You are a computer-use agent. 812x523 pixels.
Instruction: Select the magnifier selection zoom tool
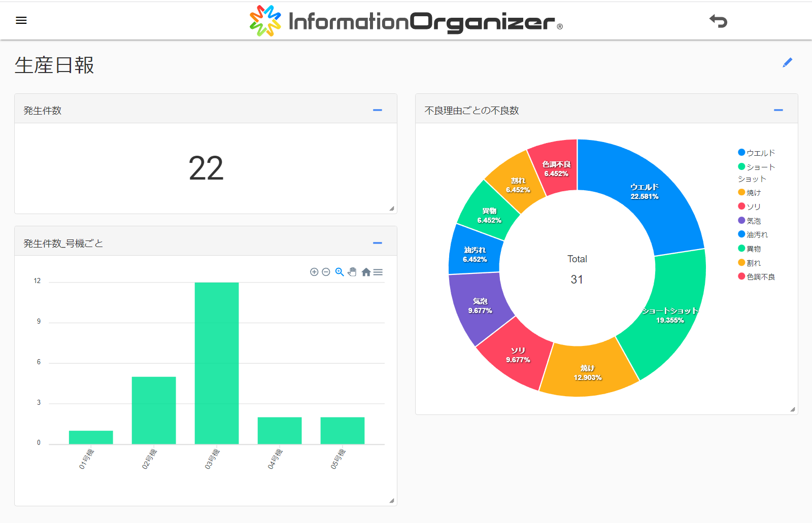(x=340, y=272)
